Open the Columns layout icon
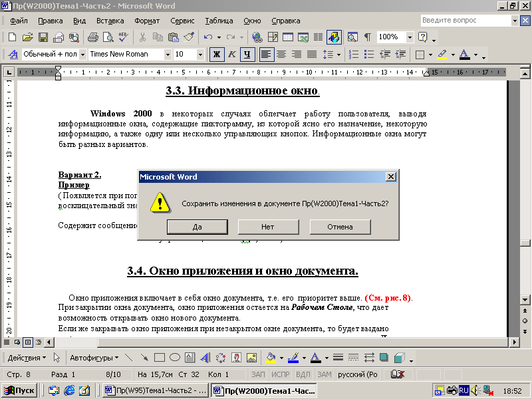Image resolution: width=532 pixels, height=399 pixels. 319,37
